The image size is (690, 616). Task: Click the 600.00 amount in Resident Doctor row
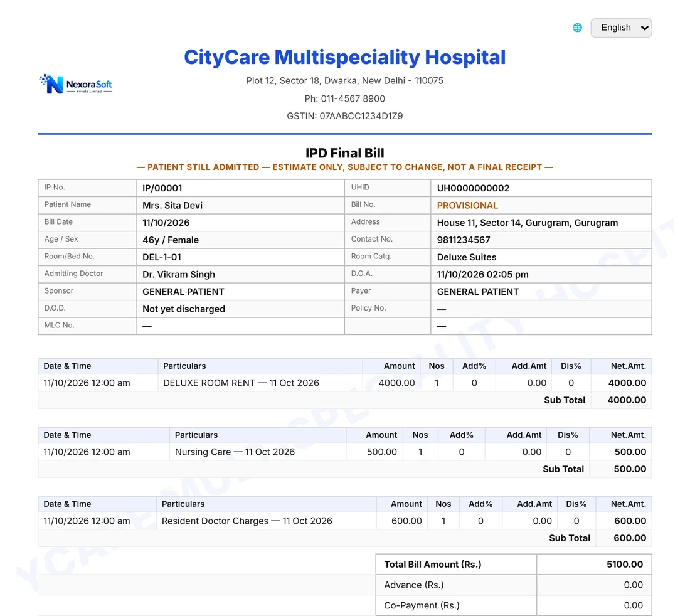[x=406, y=521]
